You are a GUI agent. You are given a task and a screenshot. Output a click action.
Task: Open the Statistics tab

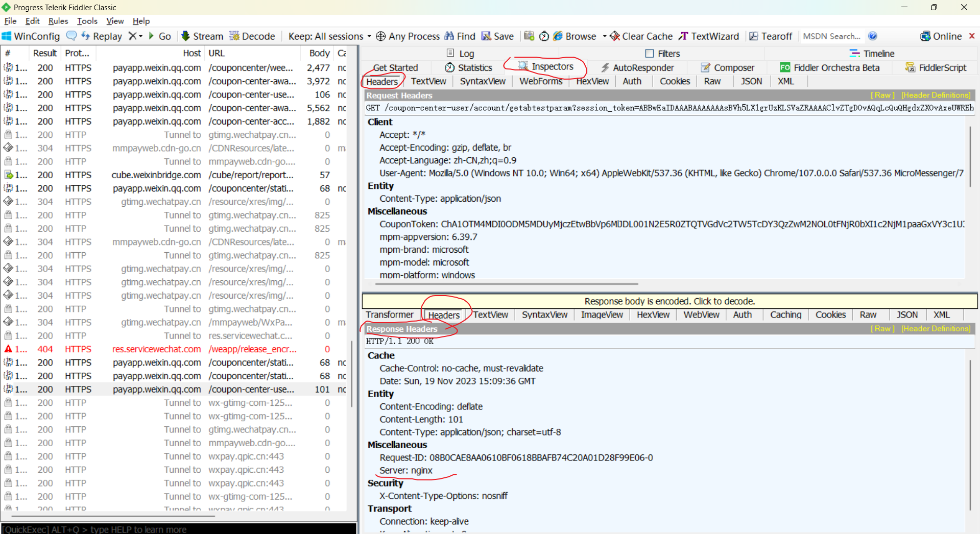[x=468, y=67]
